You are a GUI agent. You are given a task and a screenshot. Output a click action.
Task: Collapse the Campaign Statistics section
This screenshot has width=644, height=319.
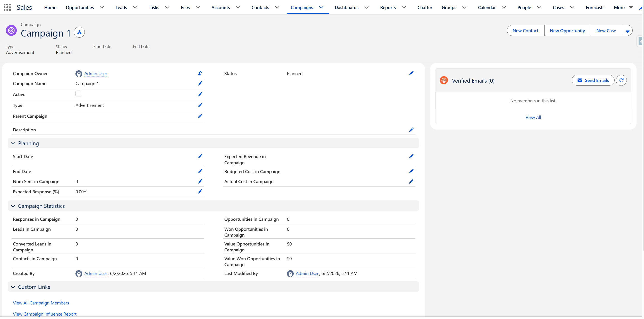pos(13,206)
